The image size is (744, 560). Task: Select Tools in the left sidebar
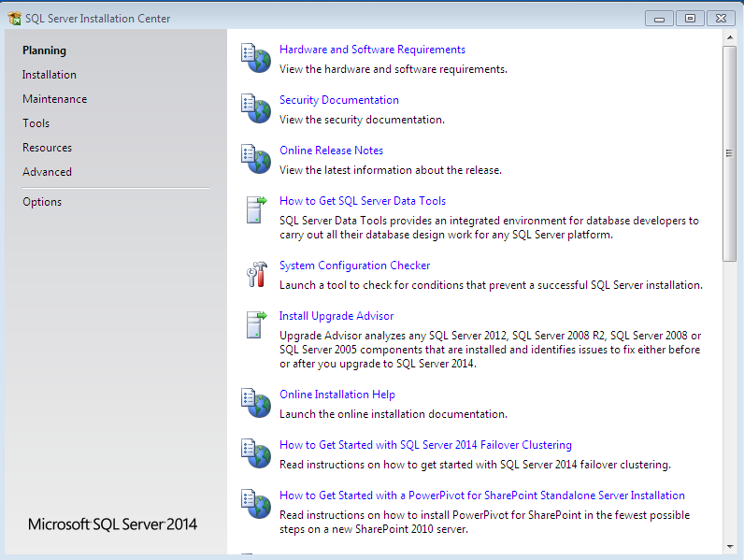(x=36, y=123)
